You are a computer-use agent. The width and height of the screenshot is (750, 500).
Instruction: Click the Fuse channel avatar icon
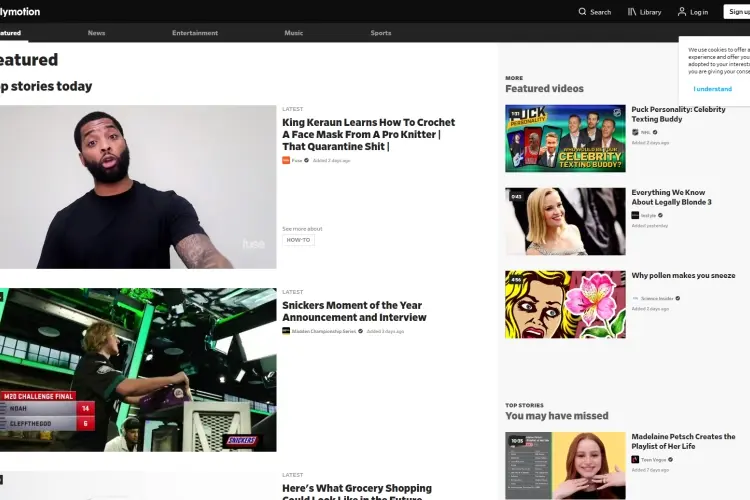(x=286, y=160)
